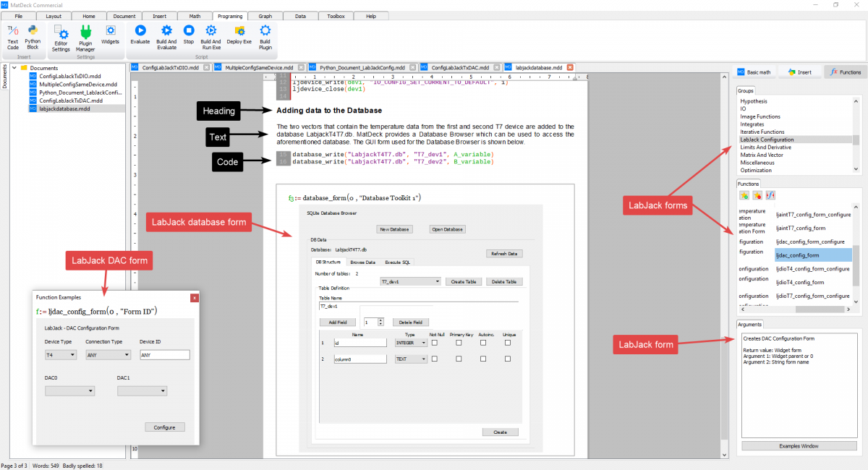Open the INTEGER type dropdown
The width and height of the screenshot is (868, 470).
(410, 342)
